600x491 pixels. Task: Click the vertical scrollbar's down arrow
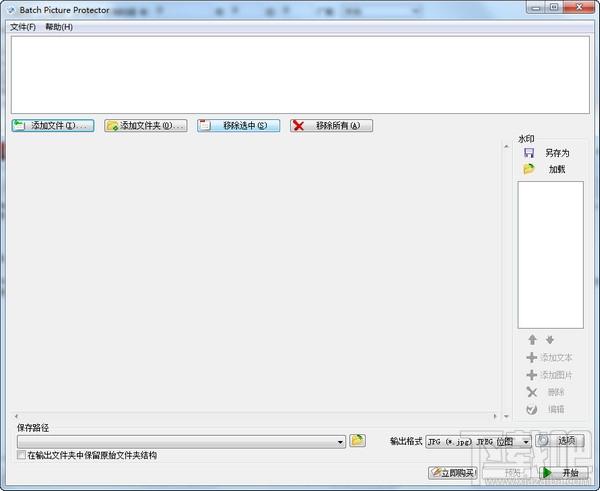506,416
